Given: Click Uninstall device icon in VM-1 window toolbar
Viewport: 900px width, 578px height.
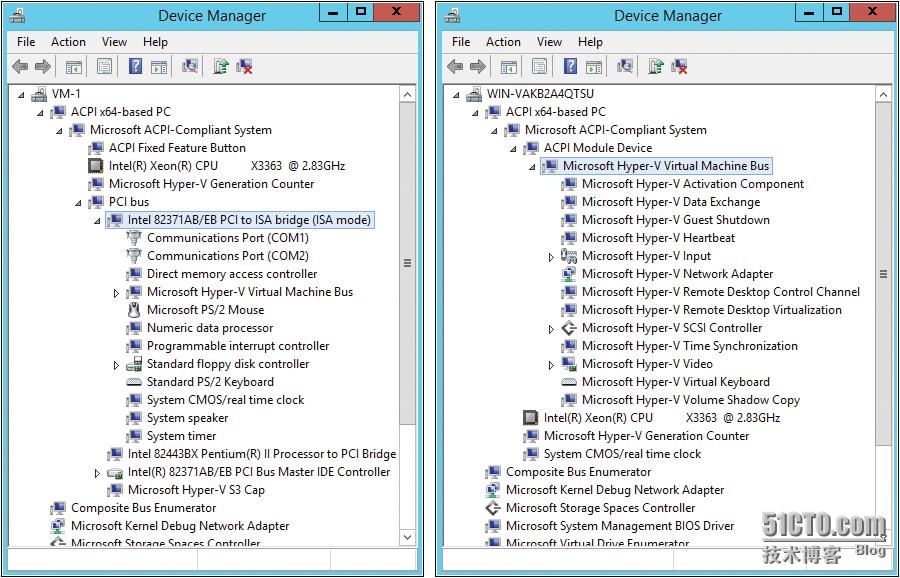Looking at the screenshot, I should coord(245,67).
